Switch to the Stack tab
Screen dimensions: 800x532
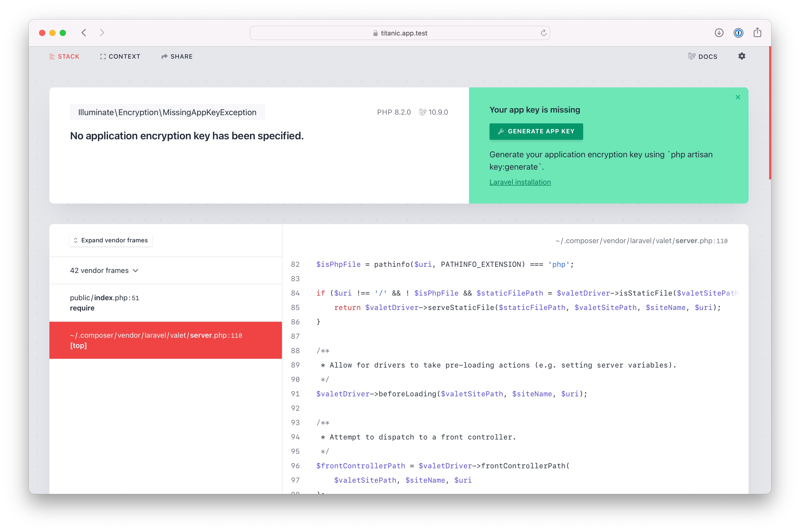pyautogui.click(x=64, y=57)
